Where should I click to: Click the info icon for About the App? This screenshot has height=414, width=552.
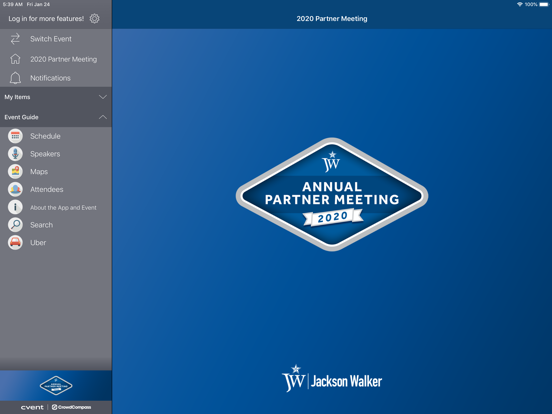click(15, 207)
